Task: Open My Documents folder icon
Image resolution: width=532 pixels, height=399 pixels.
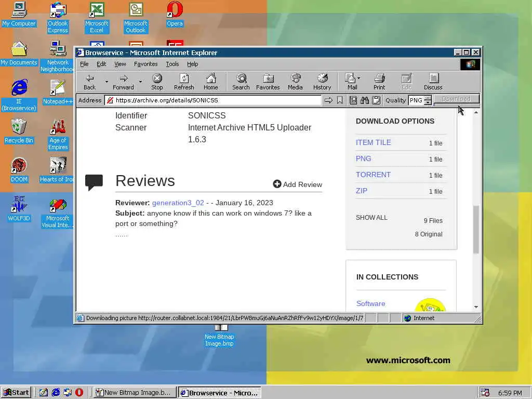Action: click(x=19, y=53)
